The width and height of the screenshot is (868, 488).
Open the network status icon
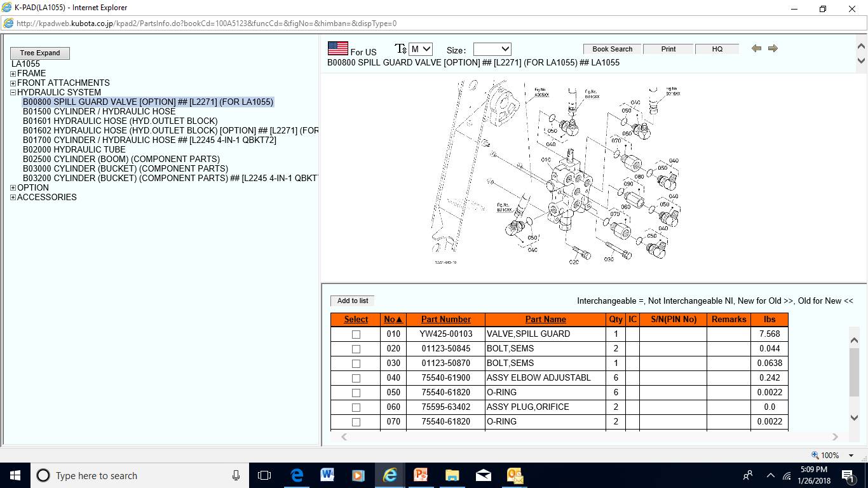[787, 475]
